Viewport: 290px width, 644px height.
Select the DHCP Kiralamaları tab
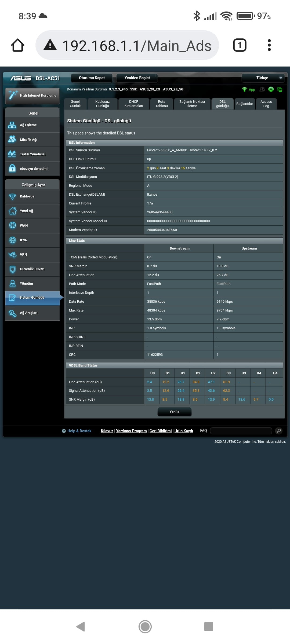[x=133, y=104]
